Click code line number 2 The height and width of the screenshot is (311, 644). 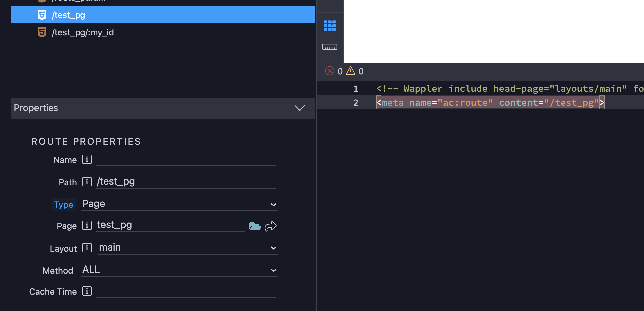click(356, 103)
